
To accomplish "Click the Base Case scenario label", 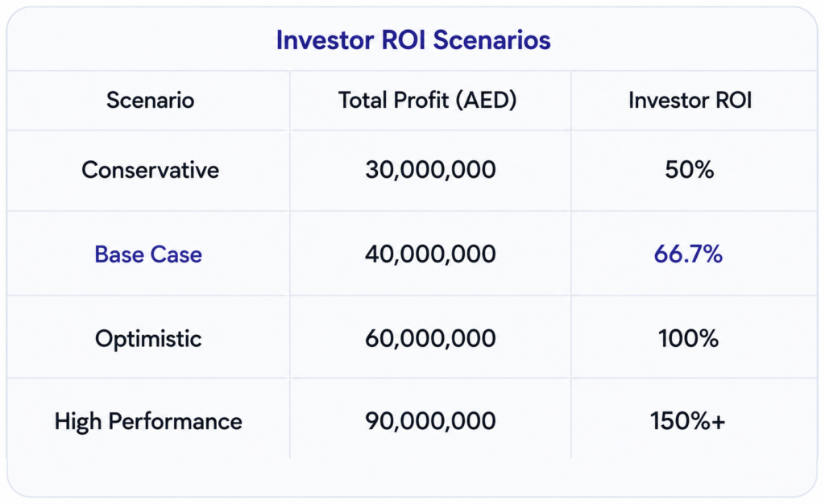I will click(x=148, y=254).
